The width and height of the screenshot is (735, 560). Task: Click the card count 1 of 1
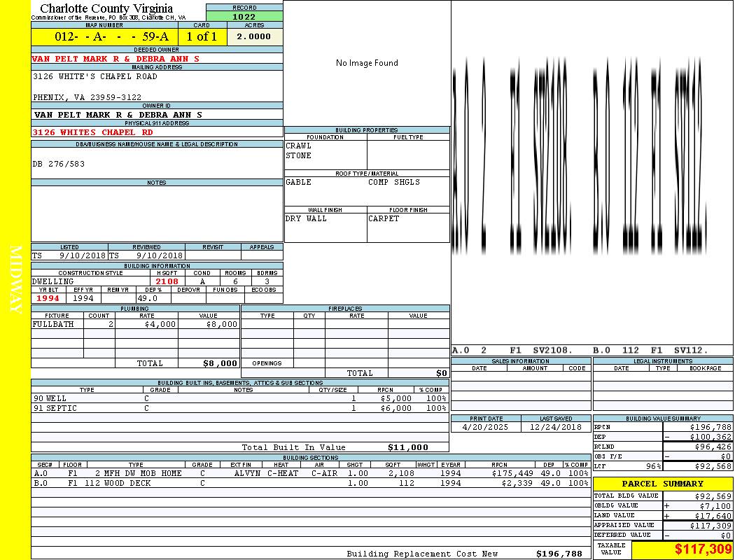click(202, 36)
